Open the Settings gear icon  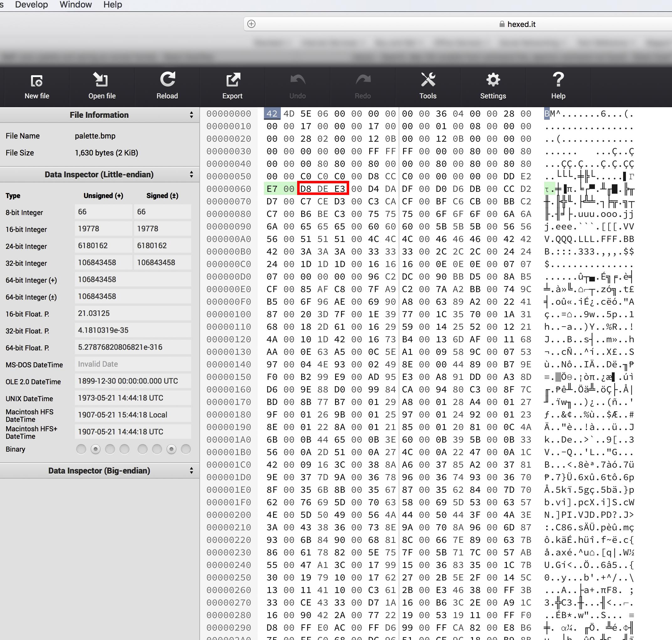pyautogui.click(x=493, y=80)
